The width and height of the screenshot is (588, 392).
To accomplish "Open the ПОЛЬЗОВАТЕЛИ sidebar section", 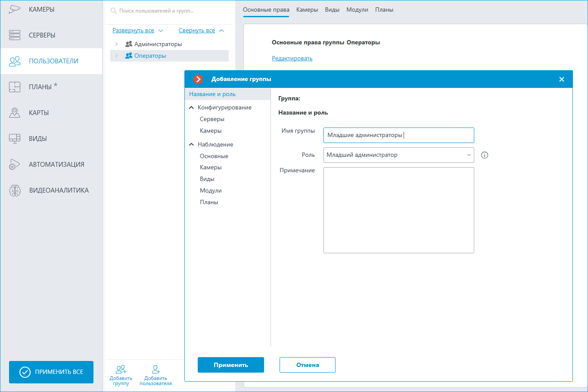I will coord(51,61).
